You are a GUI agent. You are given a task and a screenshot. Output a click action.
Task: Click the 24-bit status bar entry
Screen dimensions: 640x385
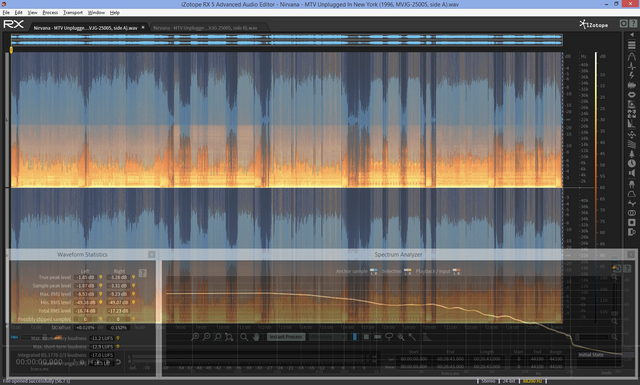pyautogui.click(x=509, y=381)
